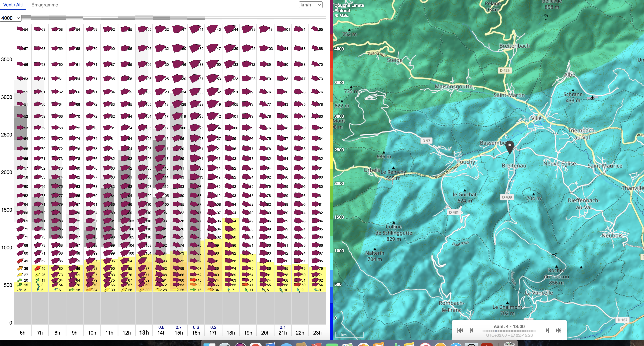Screen dimensions: 644x346
Task: Open the Trash in the Dock
Action: pos(509,344)
